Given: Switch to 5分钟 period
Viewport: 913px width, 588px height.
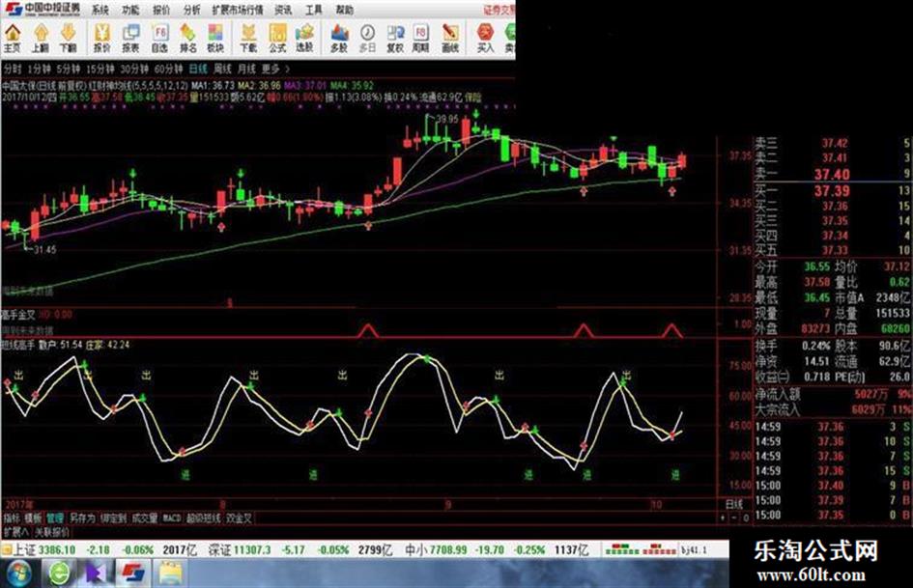Looking at the screenshot, I should (69, 69).
